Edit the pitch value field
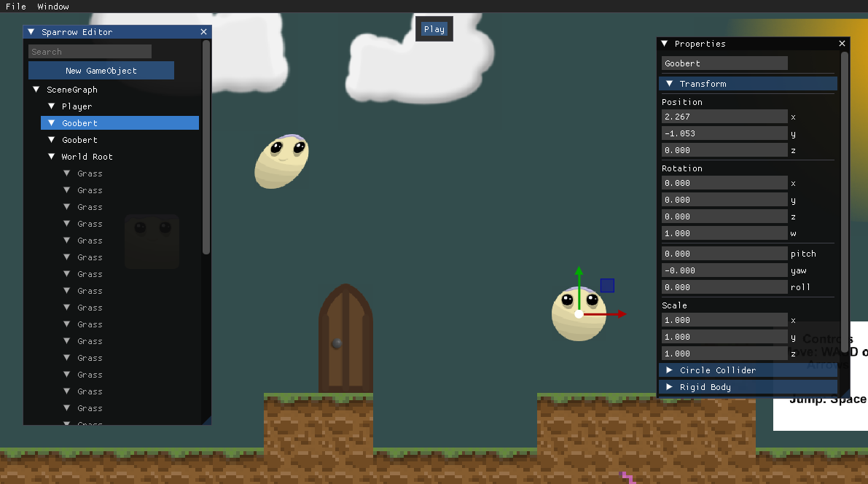This screenshot has width=868, height=484. 724,254
